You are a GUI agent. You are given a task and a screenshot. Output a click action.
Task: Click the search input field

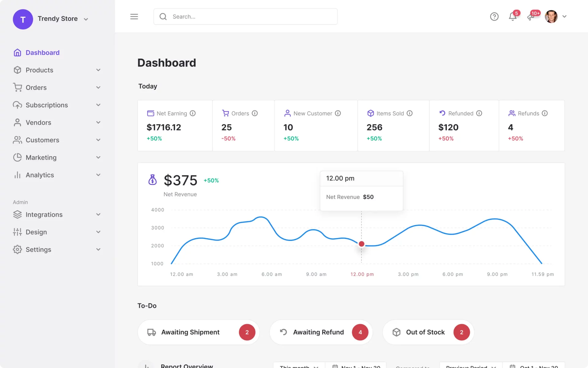click(x=246, y=16)
